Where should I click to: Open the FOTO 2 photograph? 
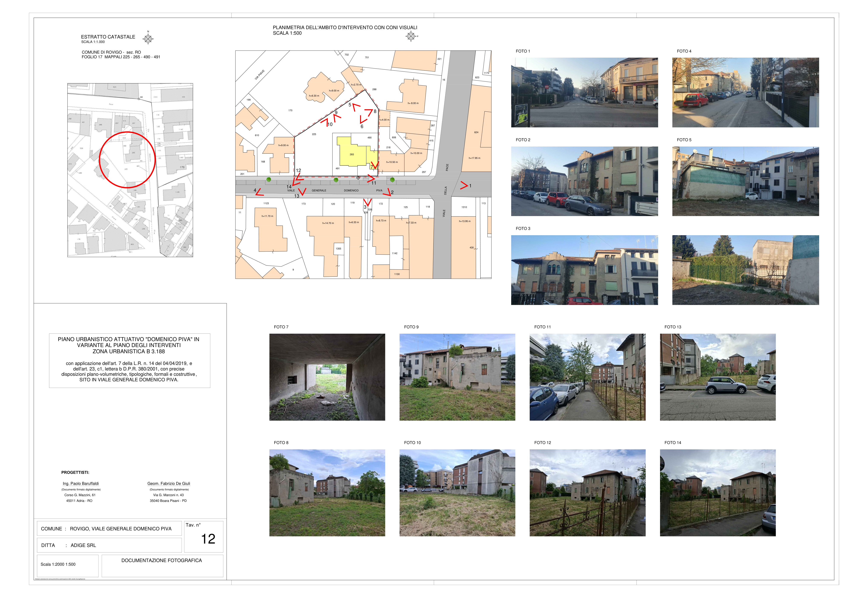[584, 181]
